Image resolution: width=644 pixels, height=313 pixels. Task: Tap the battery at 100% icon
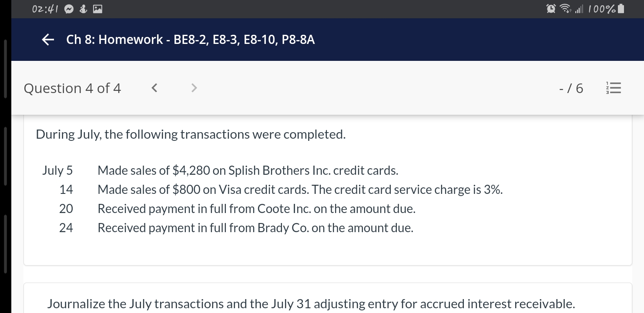[609, 8]
